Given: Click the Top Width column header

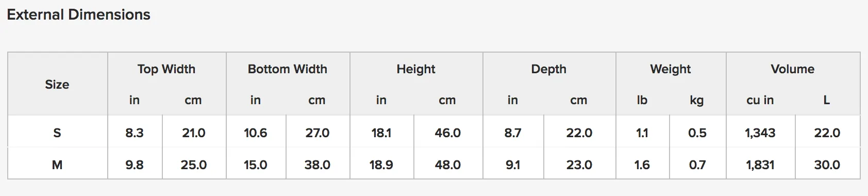Looking at the screenshot, I should coord(166,69).
